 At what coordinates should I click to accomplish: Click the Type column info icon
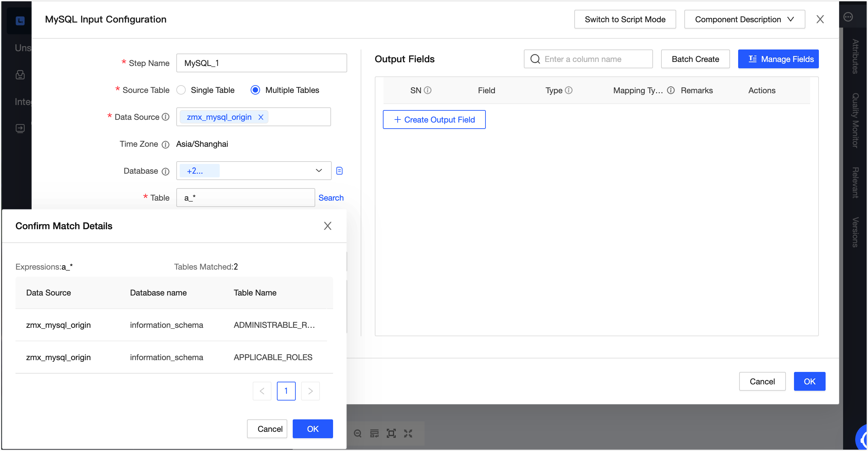pyautogui.click(x=569, y=90)
